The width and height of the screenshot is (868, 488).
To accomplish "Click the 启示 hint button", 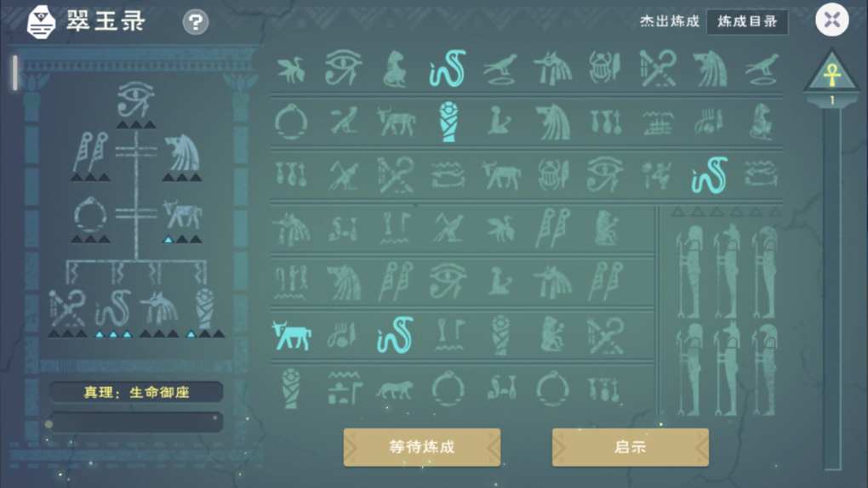I will pyautogui.click(x=631, y=447).
